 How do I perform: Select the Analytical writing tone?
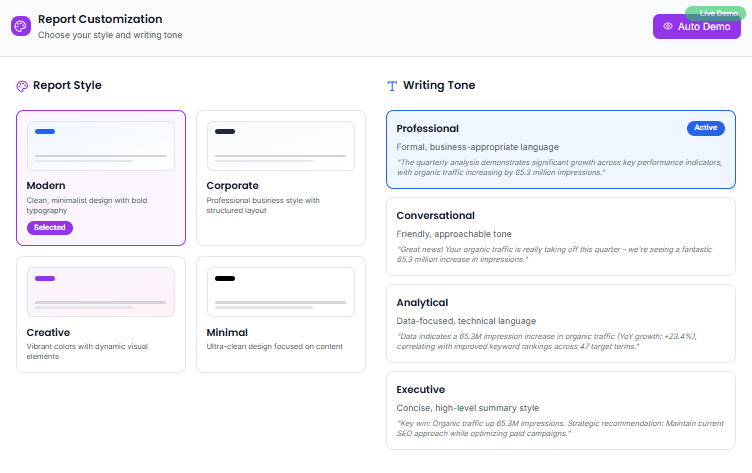pyautogui.click(x=560, y=323)
